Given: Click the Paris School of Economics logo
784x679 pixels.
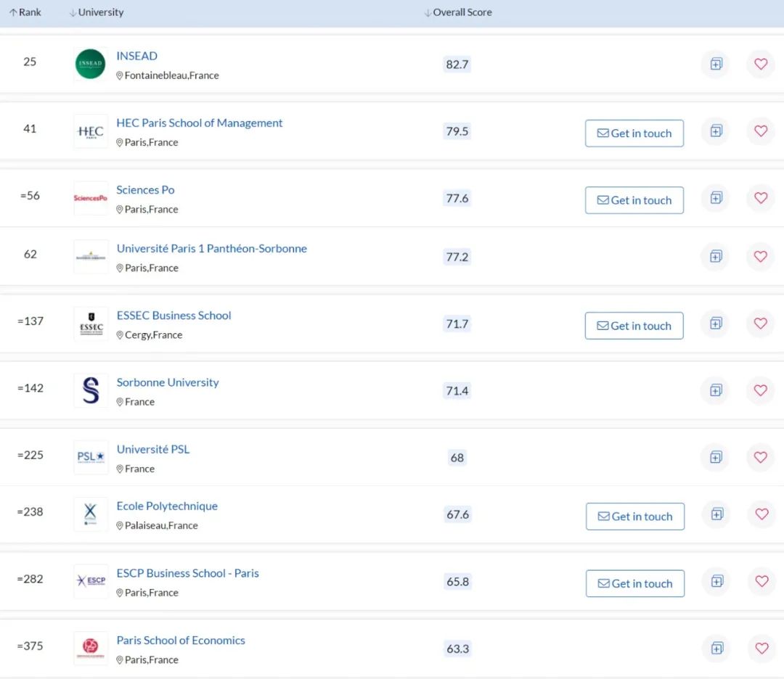Looking at the screenshot, I should [91, 648].
